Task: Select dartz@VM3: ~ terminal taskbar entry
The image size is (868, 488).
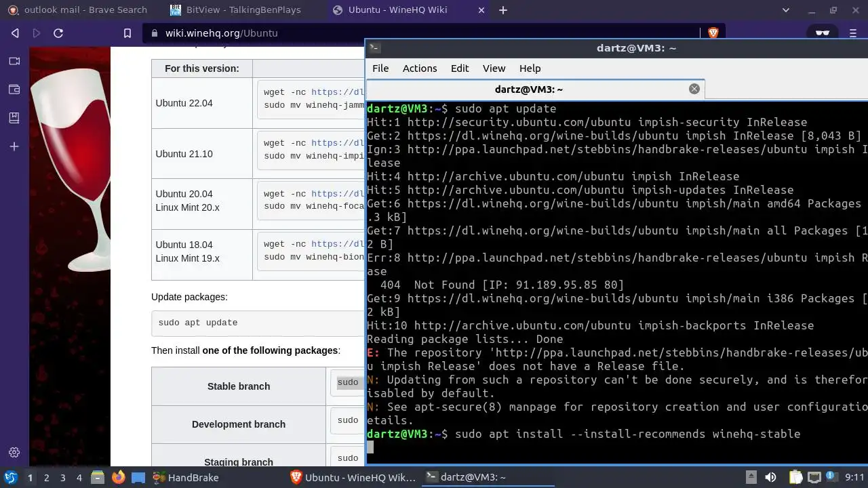Action: click(488, 478)
